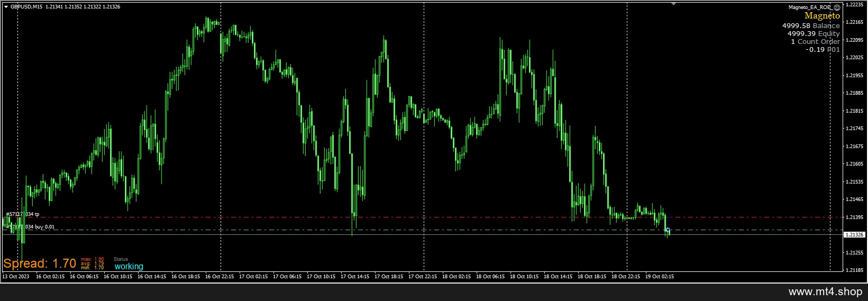Click the 1.22095 price scale label
Image resolution: width=868 pixels, height=301 pixels.
click(855, 40)
